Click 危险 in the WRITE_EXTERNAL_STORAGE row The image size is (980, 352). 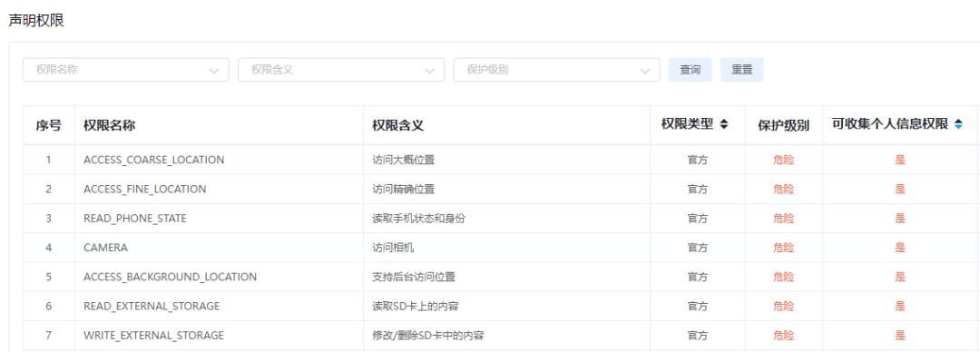(x=784, y=335)
